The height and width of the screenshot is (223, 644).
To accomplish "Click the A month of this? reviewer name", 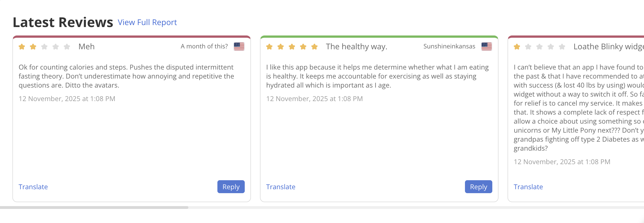I will [204, 46].
